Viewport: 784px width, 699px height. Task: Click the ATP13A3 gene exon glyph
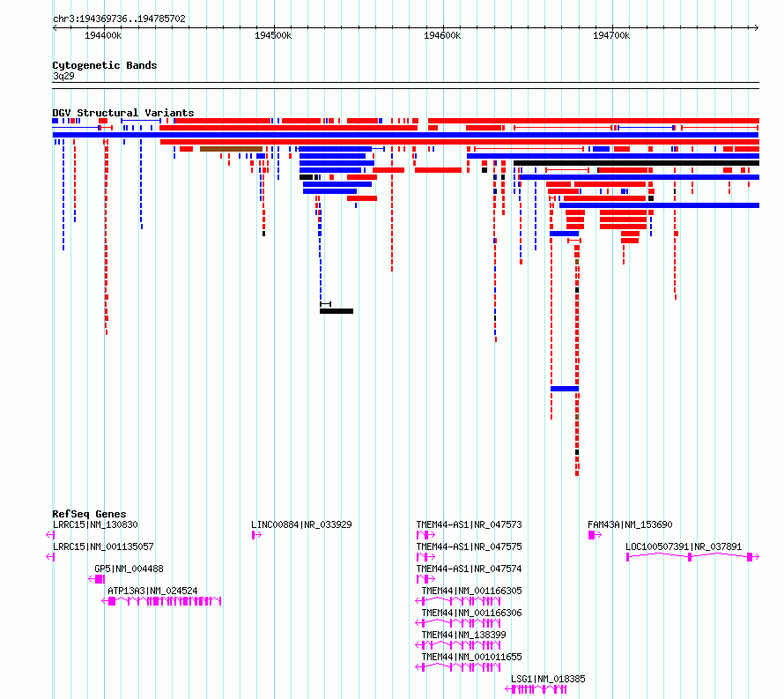click(x=161, y=601)
